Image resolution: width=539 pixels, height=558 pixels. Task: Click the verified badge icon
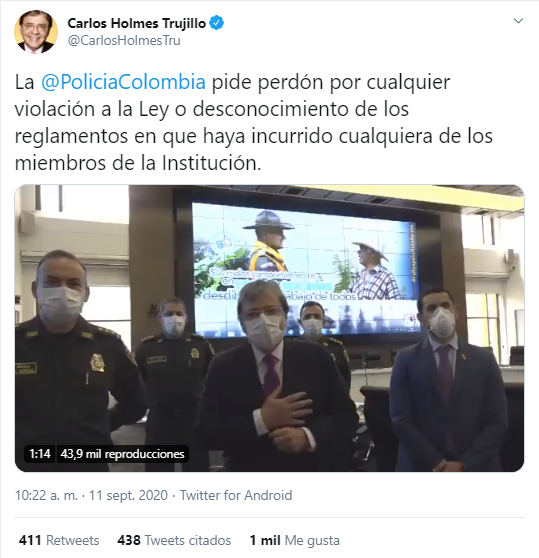point(216,23)
